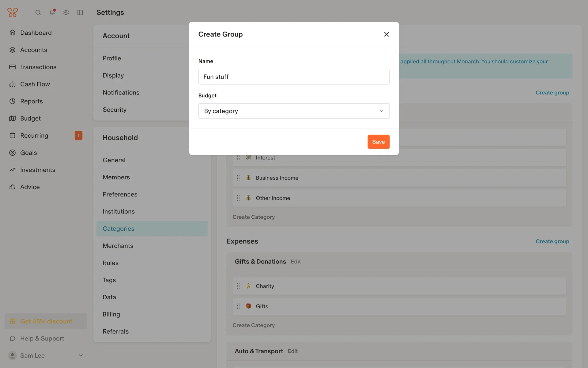
Task: Click Get 45% discount banner
Action: tap(46, 321)
